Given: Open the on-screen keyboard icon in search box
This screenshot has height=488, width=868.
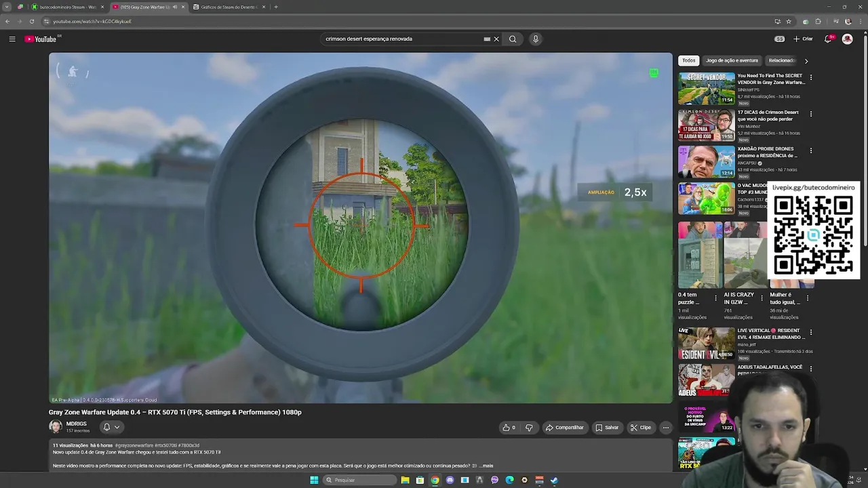Looking at the screenshot, I should (x=487, y=39).
